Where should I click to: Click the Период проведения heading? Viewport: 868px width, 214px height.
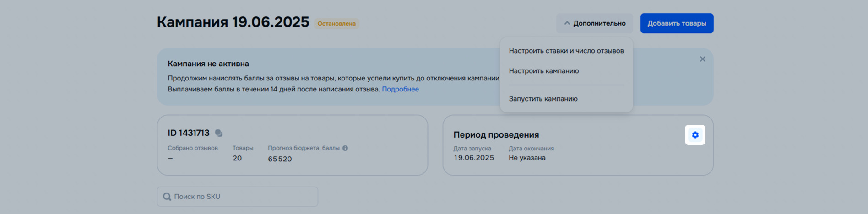pos(496,135)
